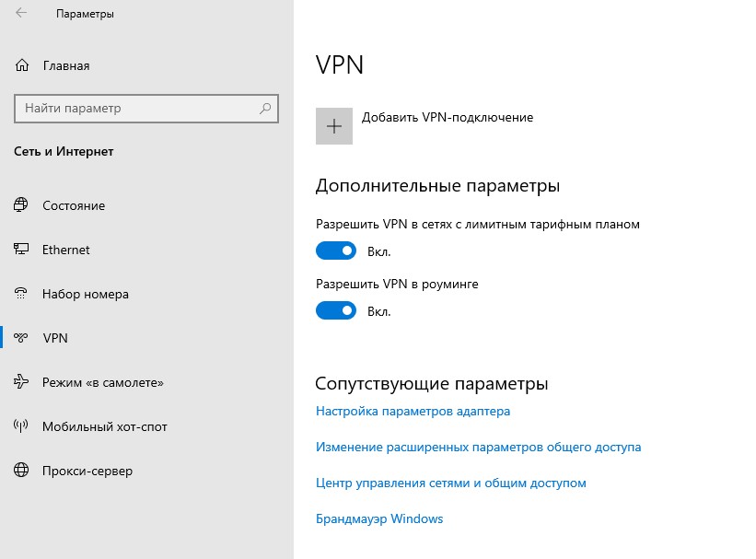Open Настройка параметров адаптера link

tap(413, 412)
